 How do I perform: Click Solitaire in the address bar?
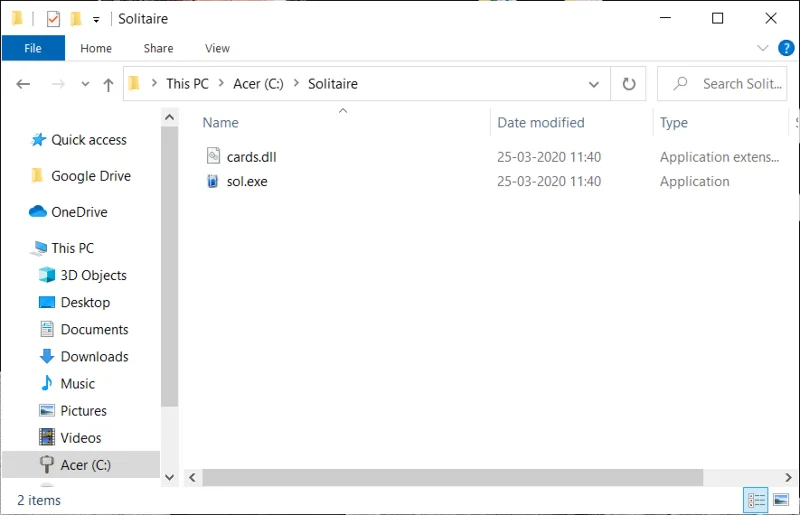pyautogui.click(x=333, y=84)
